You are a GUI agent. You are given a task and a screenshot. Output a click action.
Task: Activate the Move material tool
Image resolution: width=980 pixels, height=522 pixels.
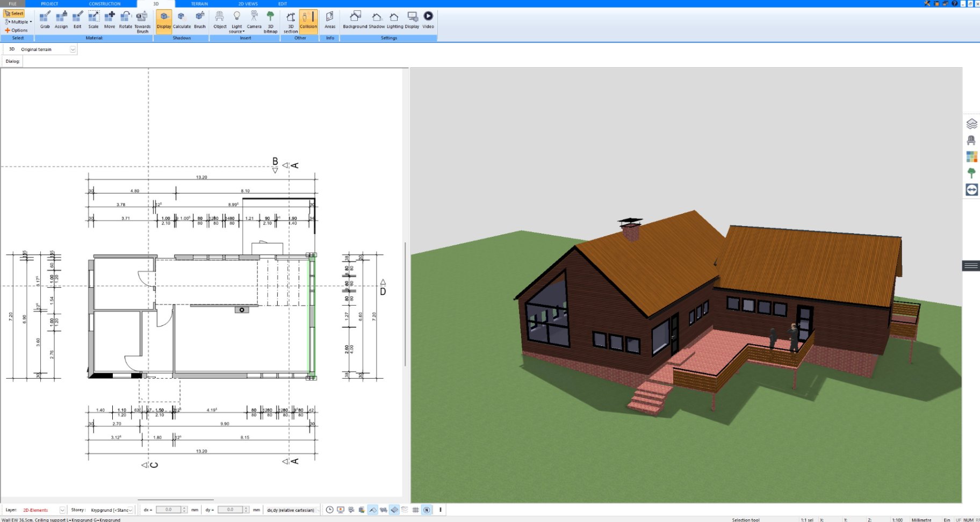point(110,19)
